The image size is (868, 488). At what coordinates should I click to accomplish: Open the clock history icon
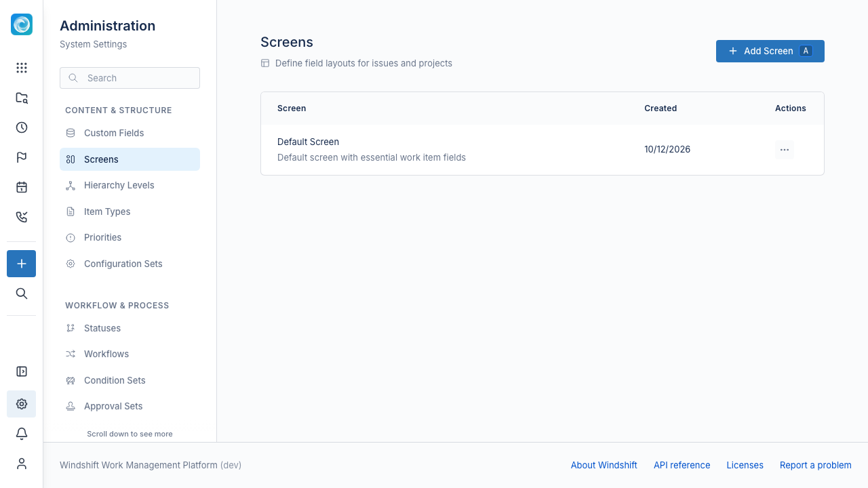[x=22, y=127]
